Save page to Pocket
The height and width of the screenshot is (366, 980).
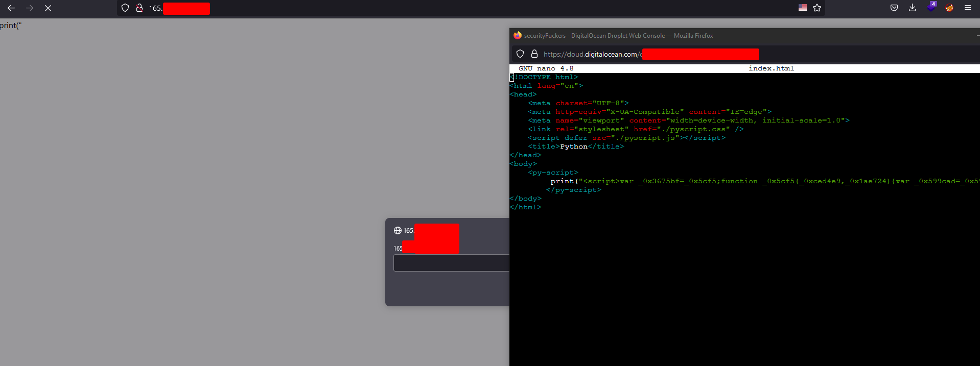click(894, 8)
